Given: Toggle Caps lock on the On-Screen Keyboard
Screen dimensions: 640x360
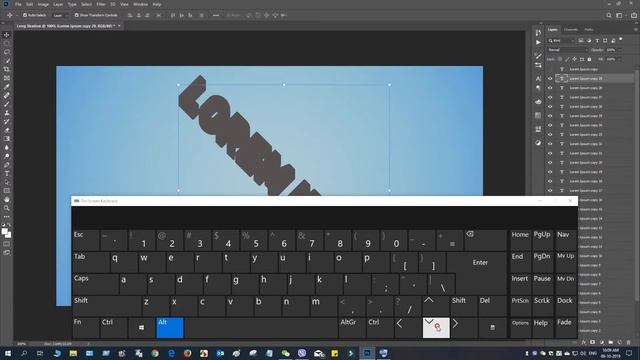Looking at the screenshot, I should tap(96, 284).
